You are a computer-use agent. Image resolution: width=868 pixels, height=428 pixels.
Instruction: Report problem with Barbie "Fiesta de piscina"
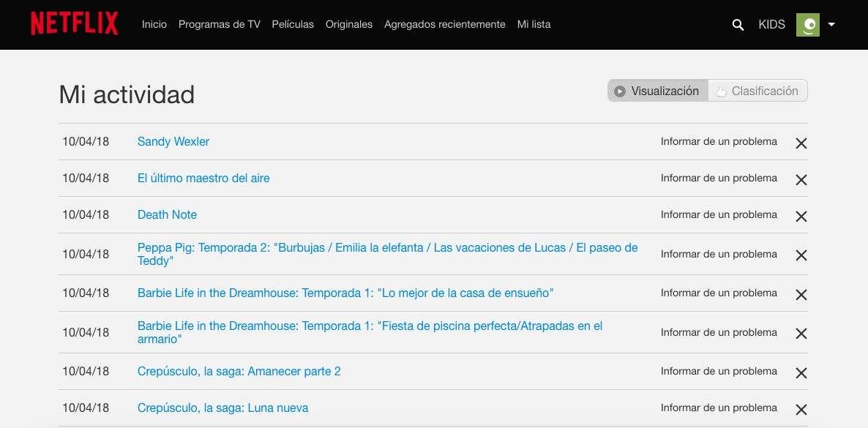pos(719,332)
